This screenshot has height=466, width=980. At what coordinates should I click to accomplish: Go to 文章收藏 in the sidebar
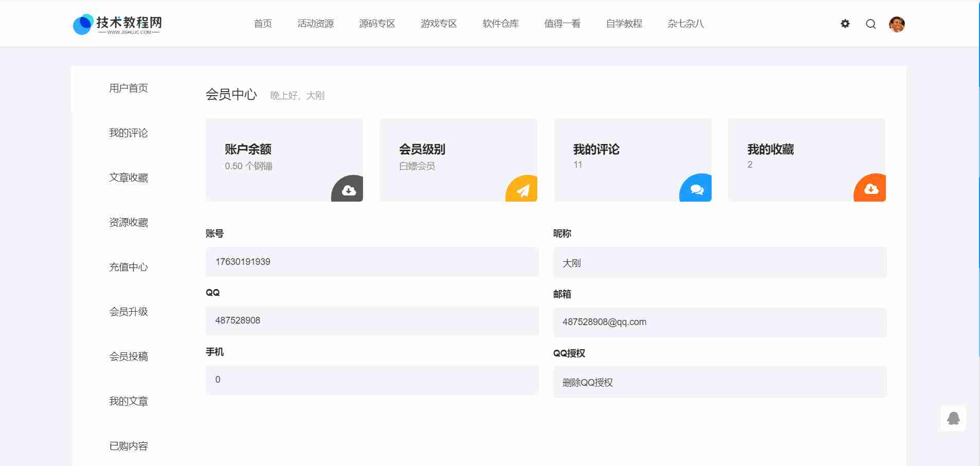(x=129, y=177)
